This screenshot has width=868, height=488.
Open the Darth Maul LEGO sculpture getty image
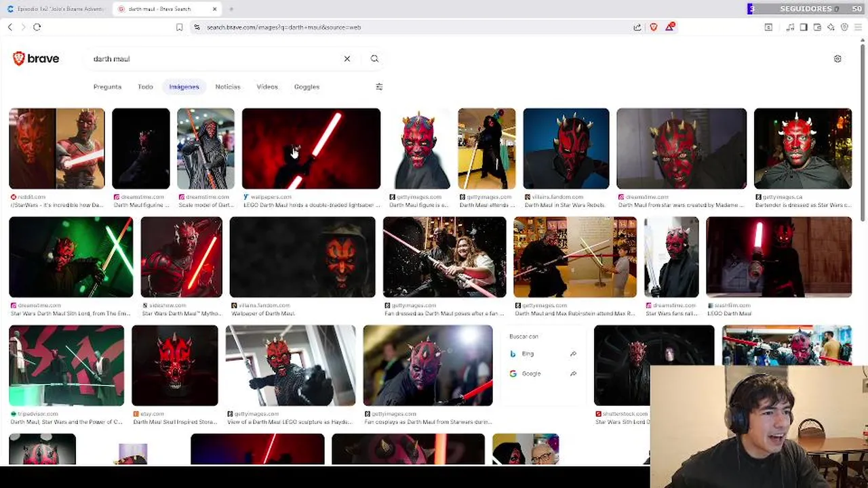(x=290, y=365)
